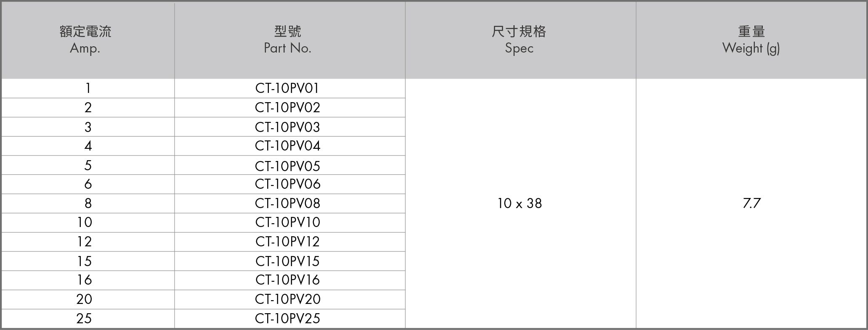The image size is (868, 330).
Task: Click the Spec column header
Action: 519,40
